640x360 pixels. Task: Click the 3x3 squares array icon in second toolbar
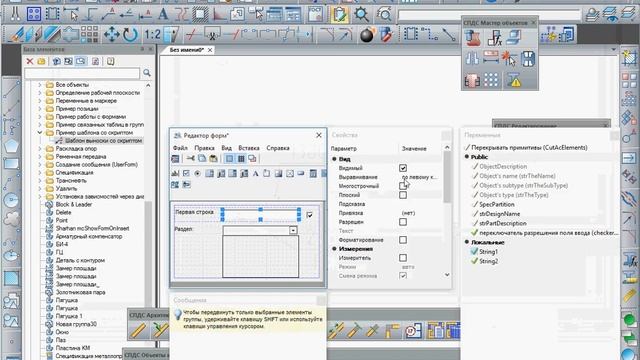point(89,34)
